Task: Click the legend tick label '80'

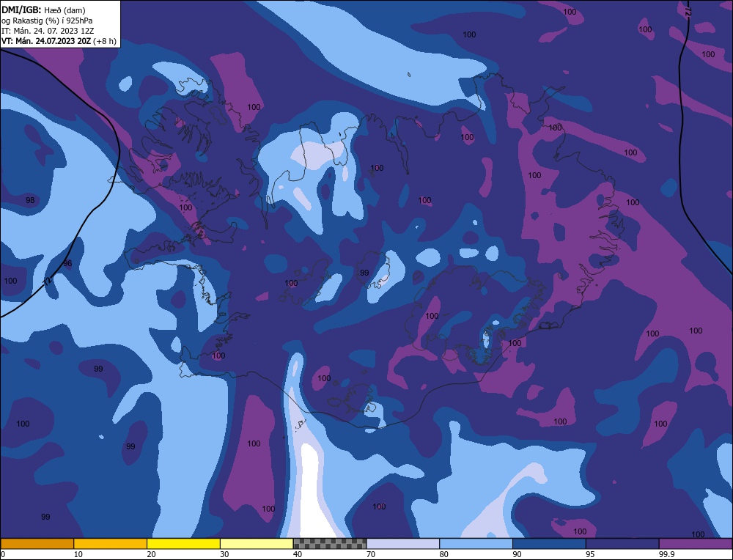Action: tap(444, 554)
